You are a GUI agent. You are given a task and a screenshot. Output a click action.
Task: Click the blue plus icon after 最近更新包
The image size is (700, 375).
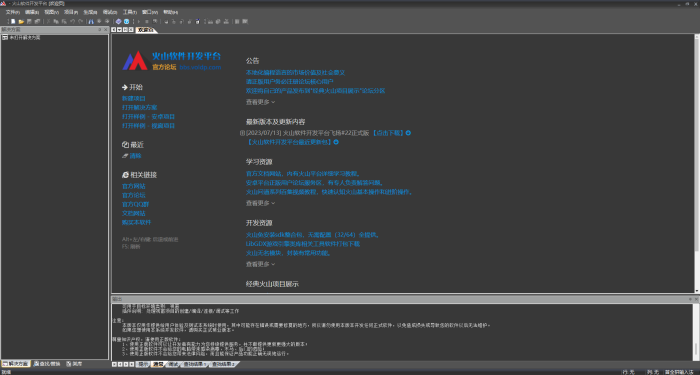(x=336, y=142)
